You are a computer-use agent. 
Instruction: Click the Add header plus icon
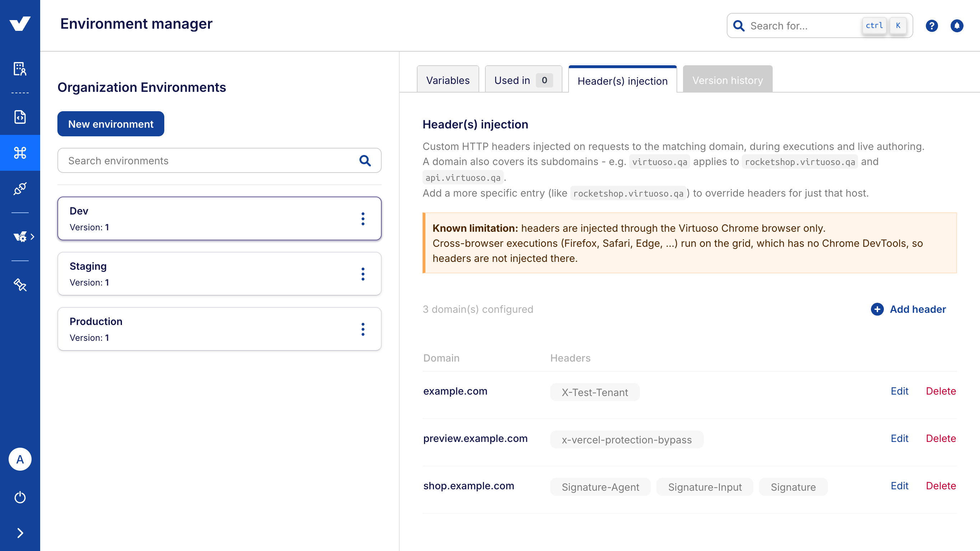[x=877, y=309]
